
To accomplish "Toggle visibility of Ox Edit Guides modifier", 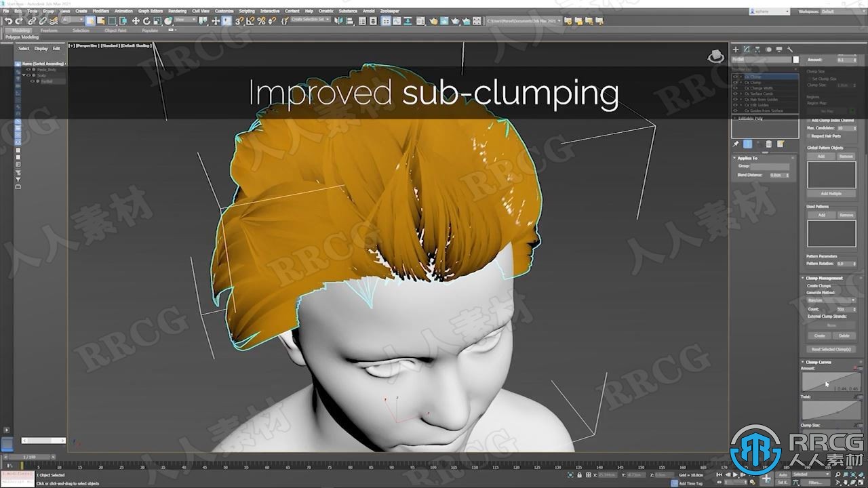I will [735, 105].
